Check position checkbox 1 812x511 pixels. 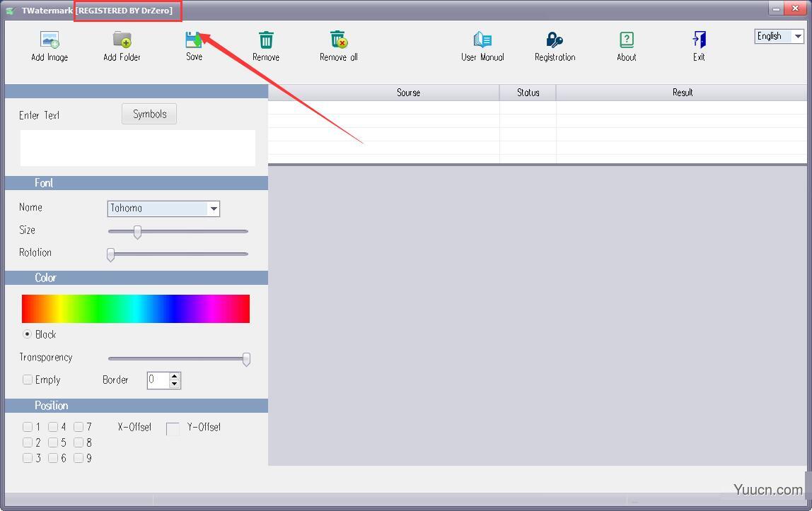[x=28, y=427]
